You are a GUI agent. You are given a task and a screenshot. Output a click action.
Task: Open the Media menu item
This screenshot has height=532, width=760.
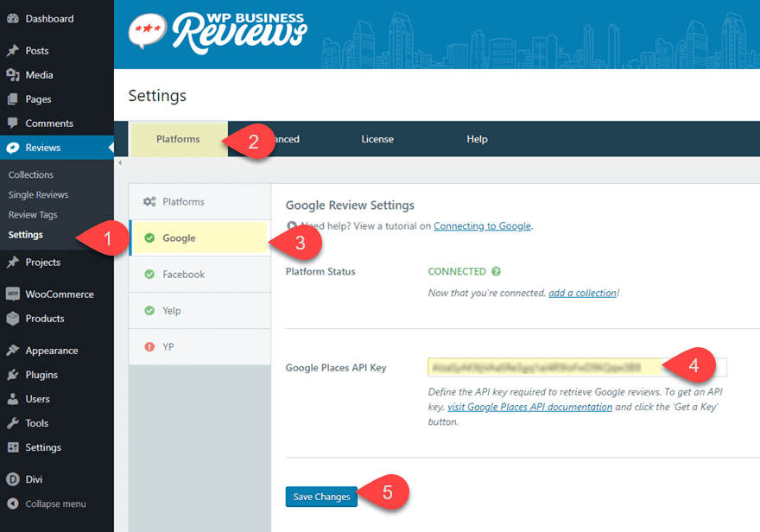coord(57,74)
